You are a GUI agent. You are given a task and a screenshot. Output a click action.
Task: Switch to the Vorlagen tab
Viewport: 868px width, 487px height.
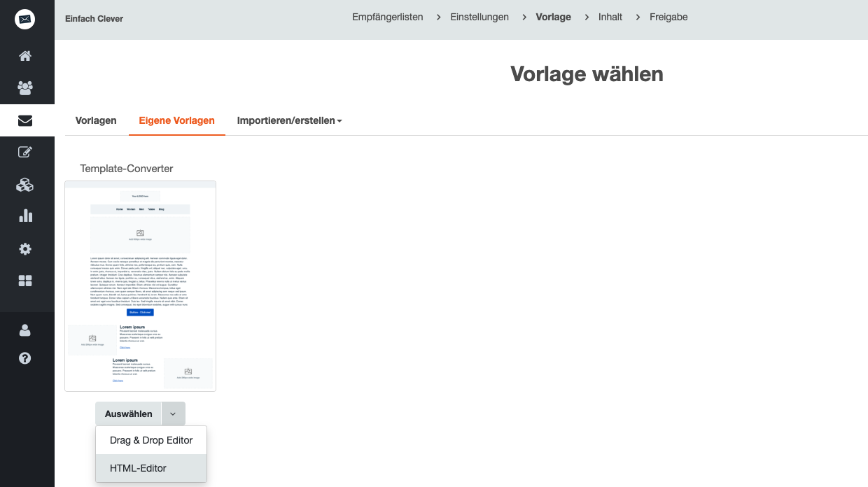96,120
